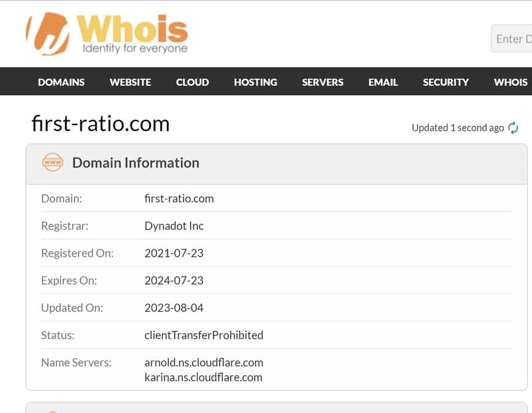This screenshot has height=413, width=532.
Task: Click the Expires On: label
Action: click(69, 281)
